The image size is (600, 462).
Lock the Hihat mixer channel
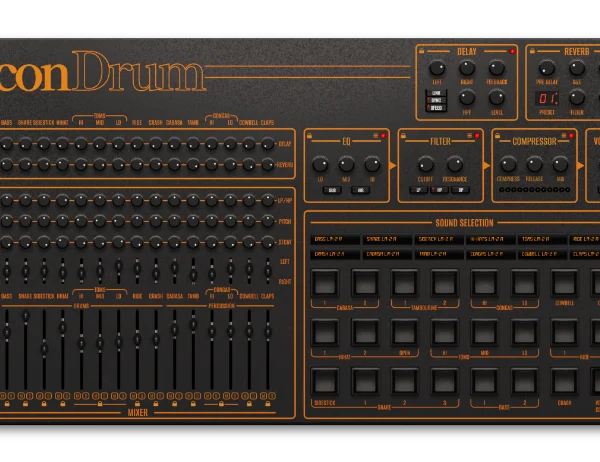click(x=63, y=403)
